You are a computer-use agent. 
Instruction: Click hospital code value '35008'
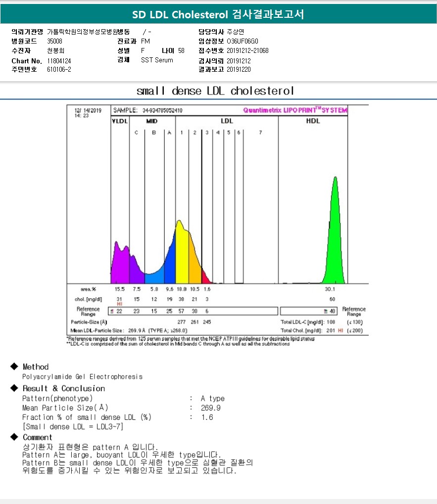(x=54, y=41)
